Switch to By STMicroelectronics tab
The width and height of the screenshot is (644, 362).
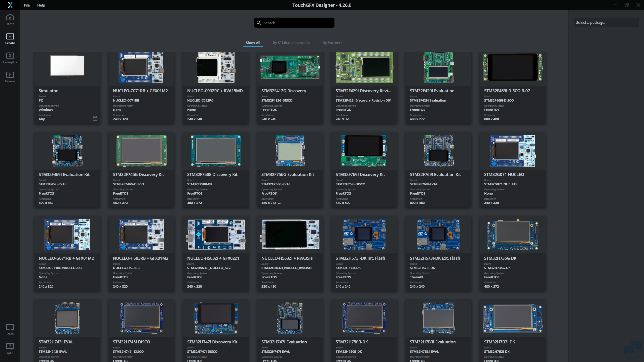pyautogui.click(x=291, y=43)
